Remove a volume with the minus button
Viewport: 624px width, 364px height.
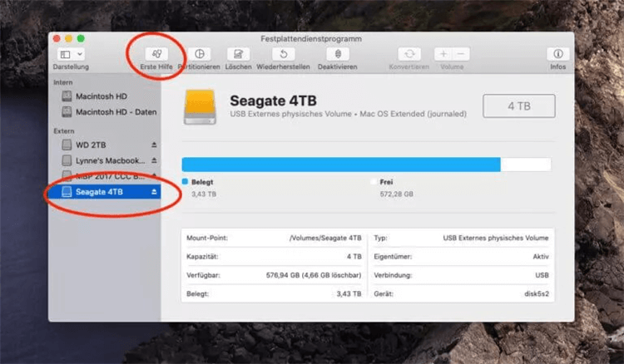(461, 54)
